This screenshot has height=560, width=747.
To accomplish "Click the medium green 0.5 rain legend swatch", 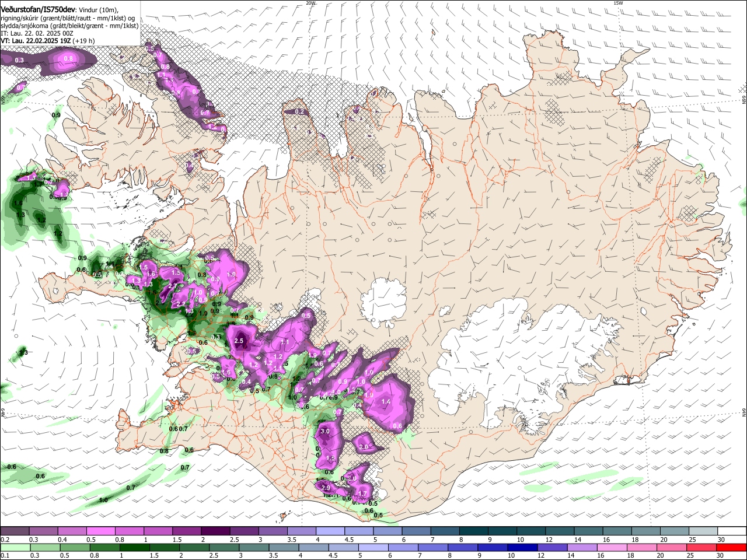I will click(x=75, y=547).
